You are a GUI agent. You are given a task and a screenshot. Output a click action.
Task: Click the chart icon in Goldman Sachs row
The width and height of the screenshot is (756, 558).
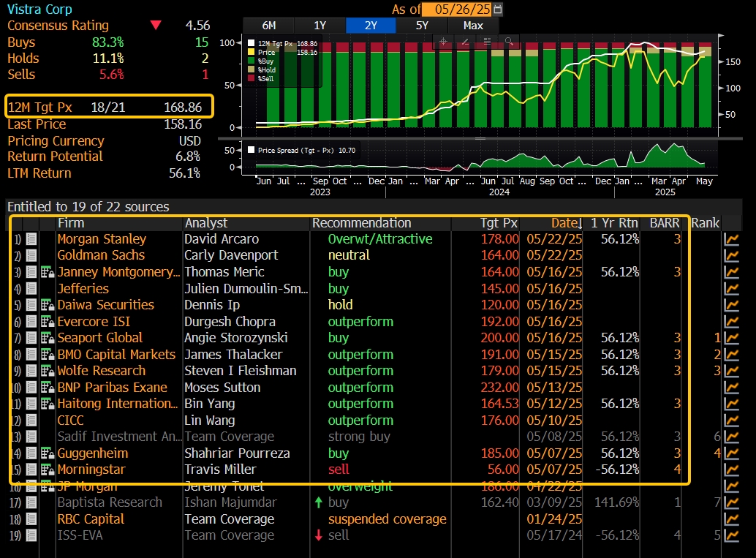[x=731, y=255]
